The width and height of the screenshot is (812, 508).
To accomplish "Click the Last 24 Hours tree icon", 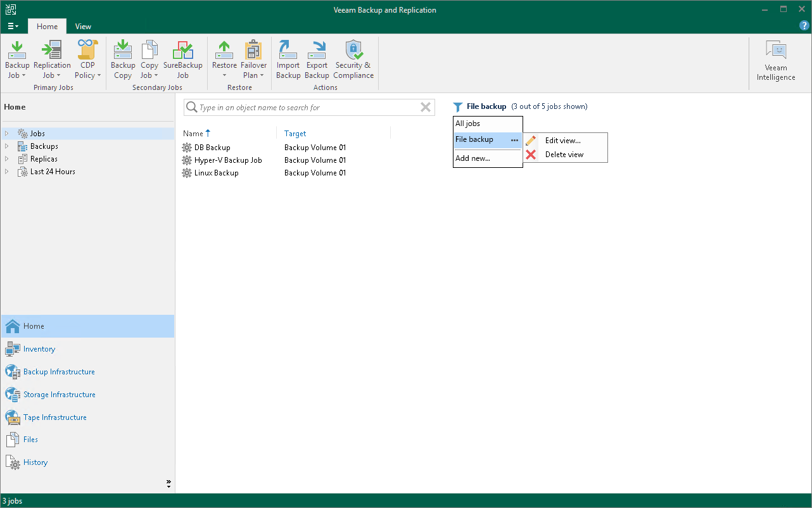I will pos(23,172).
